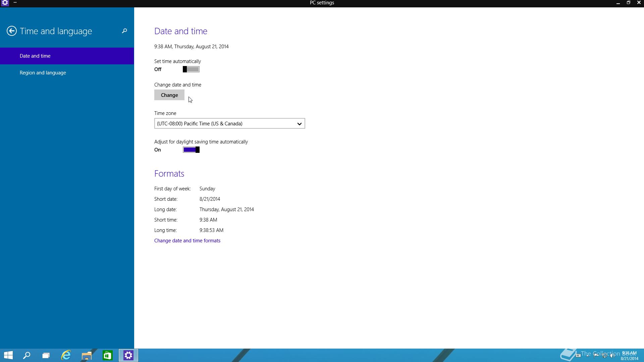The height and width of the screenshot is (362, 644).
Task: Turn off daylight saving time adjustment
Action: coord(191,150)
